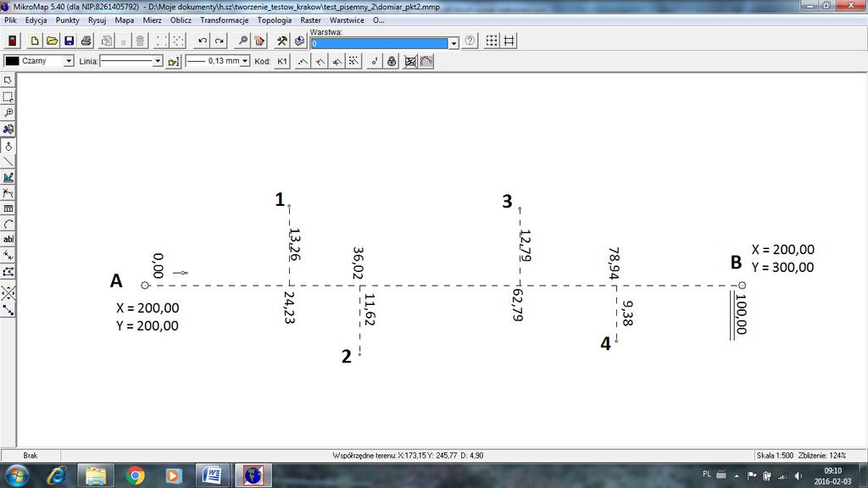Click the two-node segment tool in sidebar
This screenshot has height=488, width=868.
[x=8, y=310]
